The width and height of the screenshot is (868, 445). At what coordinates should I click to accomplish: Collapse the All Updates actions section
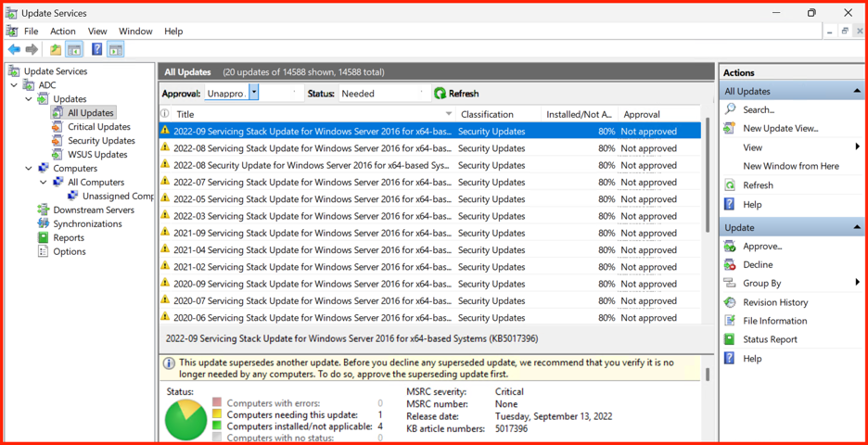click(x=857, y=91)
